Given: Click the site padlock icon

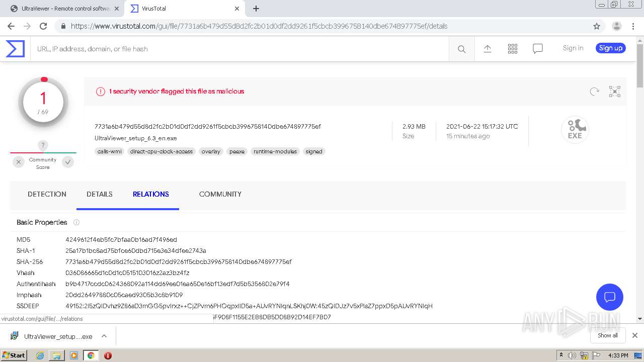Looking at the screenshot, I should (x=63, y=26).
